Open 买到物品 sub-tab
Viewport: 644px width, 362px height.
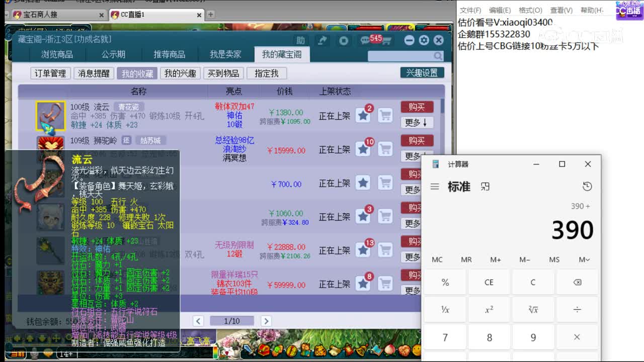(x=223, y=73)
